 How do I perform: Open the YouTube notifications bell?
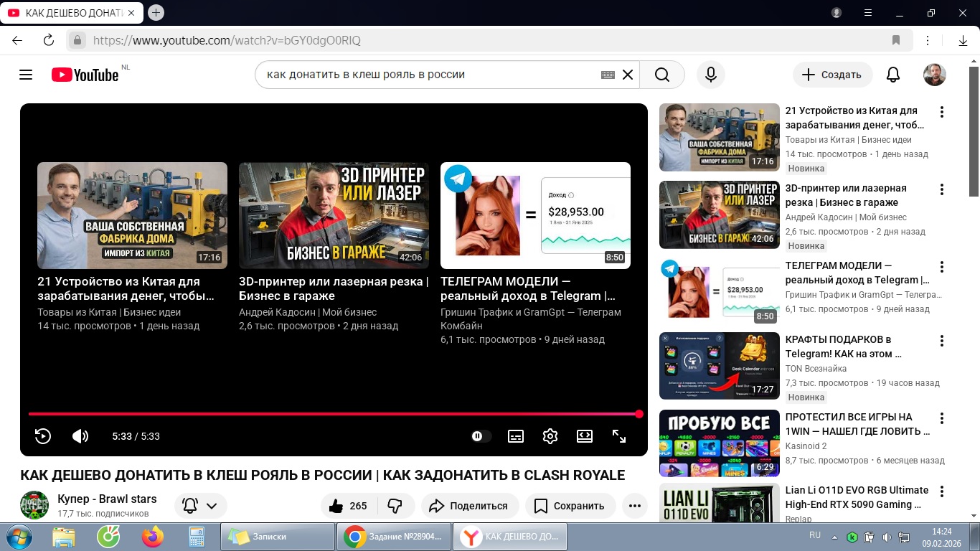point(893,75)
